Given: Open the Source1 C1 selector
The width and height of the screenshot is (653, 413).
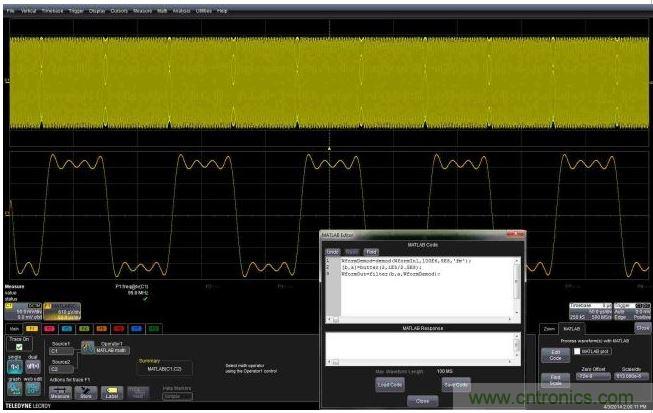Looking at the screenshot, I should pos(62,350).
